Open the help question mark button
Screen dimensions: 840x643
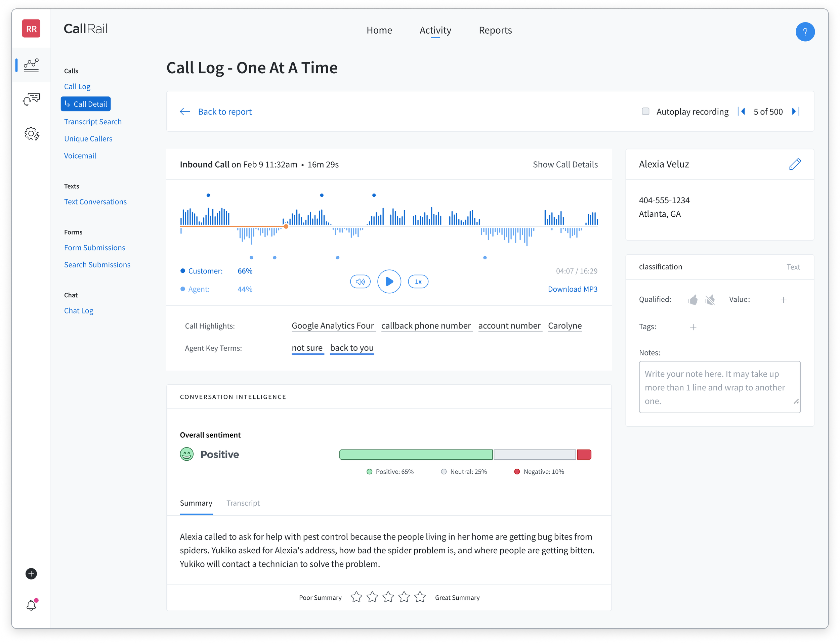[x=805, y=31]
